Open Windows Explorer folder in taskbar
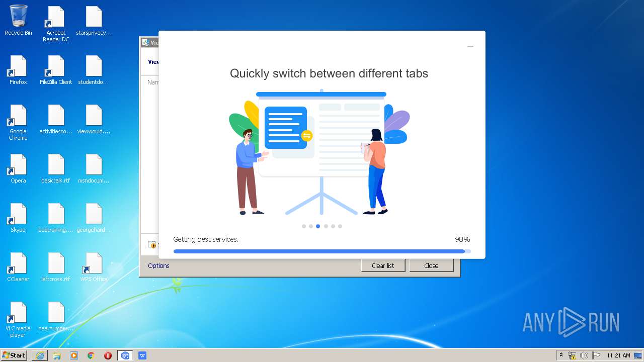 click(x=57, y=355)
